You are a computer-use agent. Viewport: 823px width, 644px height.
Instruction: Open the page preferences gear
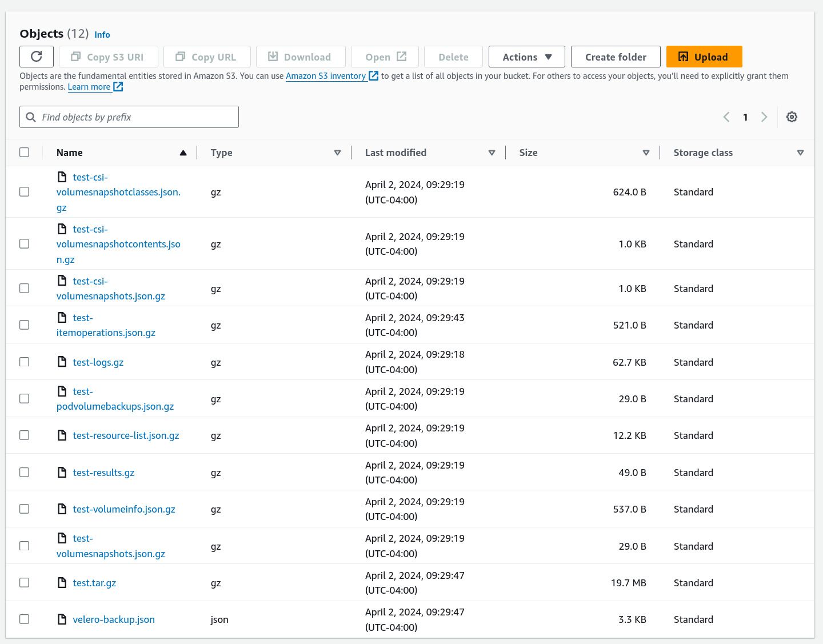point(792,117)
